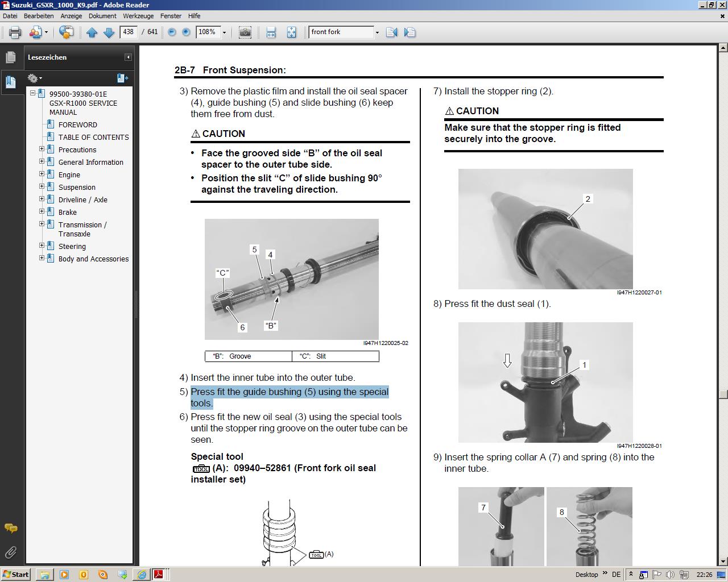Jump to the Brake bookmark

click(x=67, y=212)
